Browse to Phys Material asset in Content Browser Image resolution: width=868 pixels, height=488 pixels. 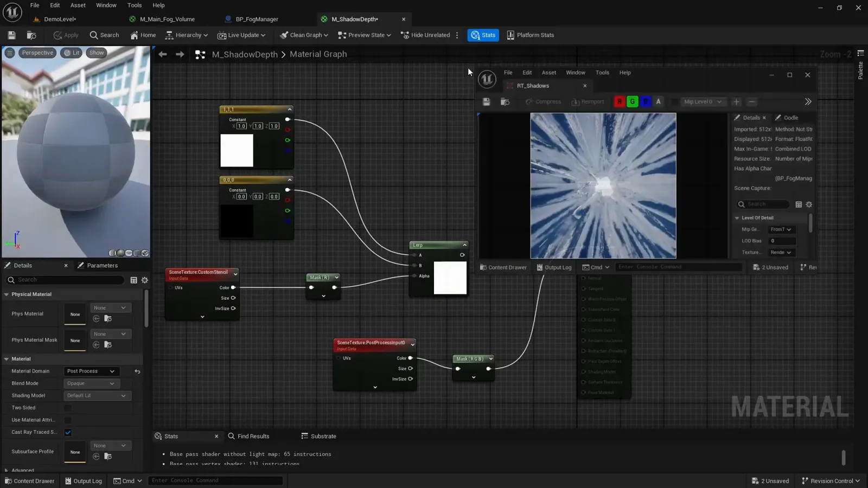click(x=108, y=319)
